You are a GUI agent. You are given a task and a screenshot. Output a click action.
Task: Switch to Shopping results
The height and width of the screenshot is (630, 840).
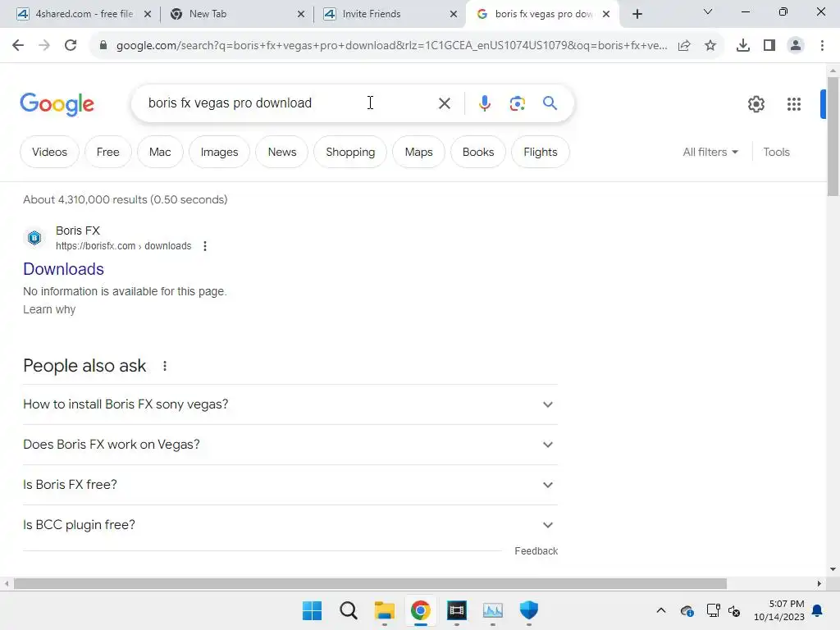coord(350,152)
